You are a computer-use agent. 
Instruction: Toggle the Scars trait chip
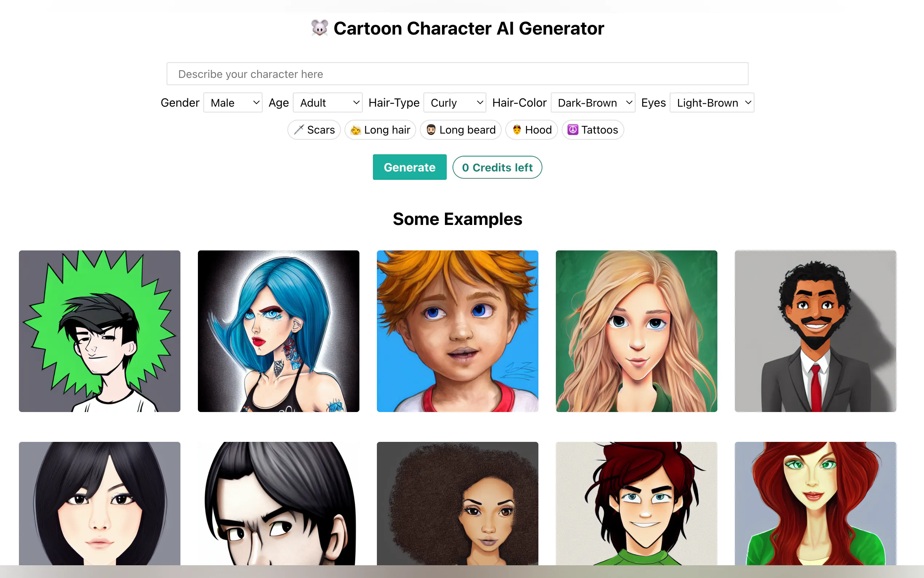click(x=314, y=130)
